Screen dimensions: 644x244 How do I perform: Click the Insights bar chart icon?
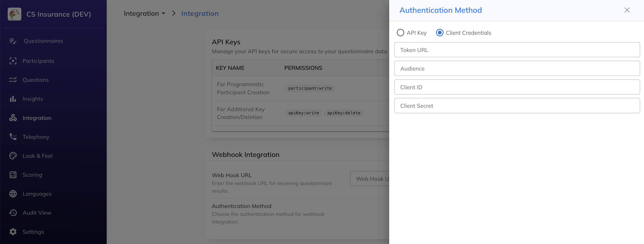coord(13,99)
